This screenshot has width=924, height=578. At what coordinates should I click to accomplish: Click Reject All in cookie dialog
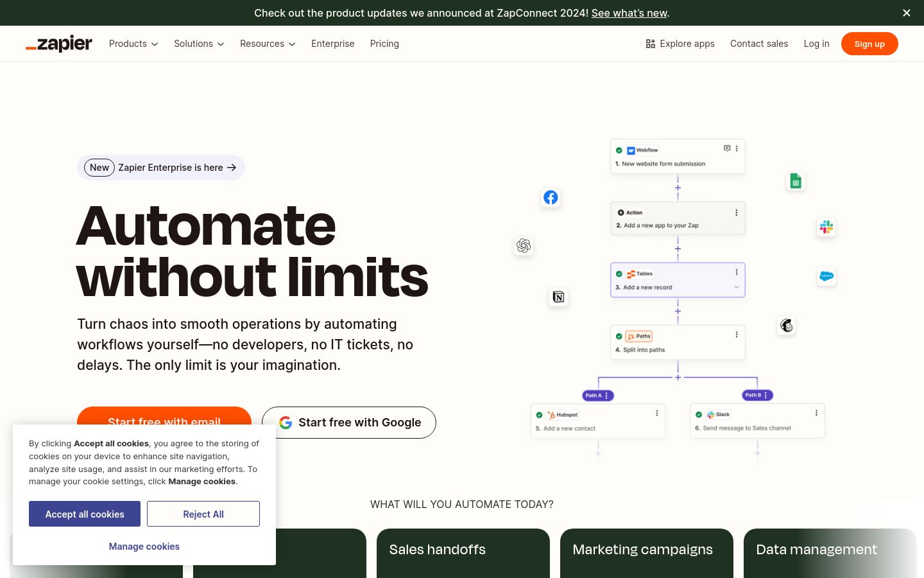point(203,514)
